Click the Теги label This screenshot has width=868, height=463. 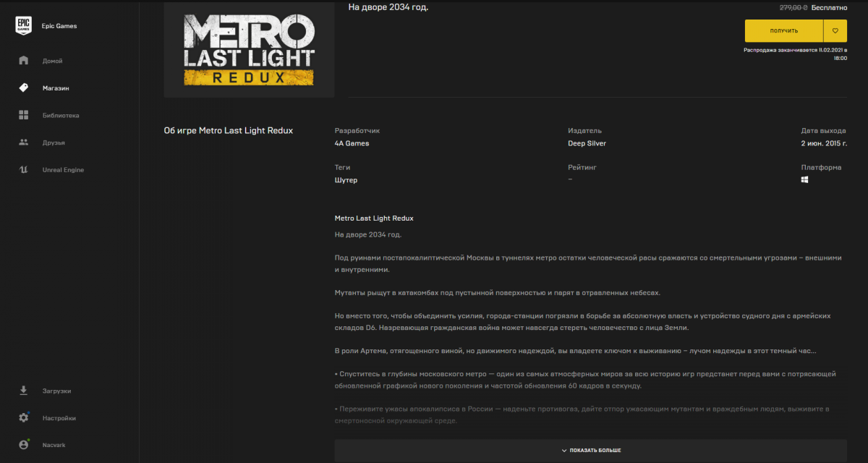click(x=342, y=167)
